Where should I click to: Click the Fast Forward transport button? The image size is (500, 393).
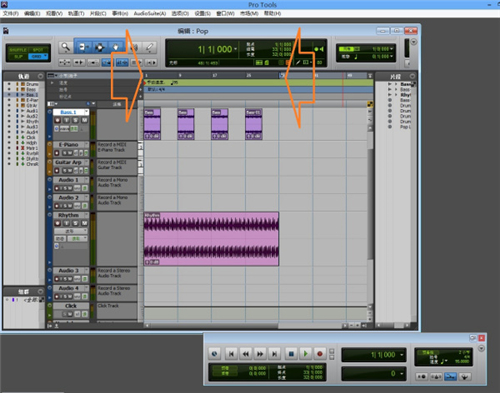point(260,354)
